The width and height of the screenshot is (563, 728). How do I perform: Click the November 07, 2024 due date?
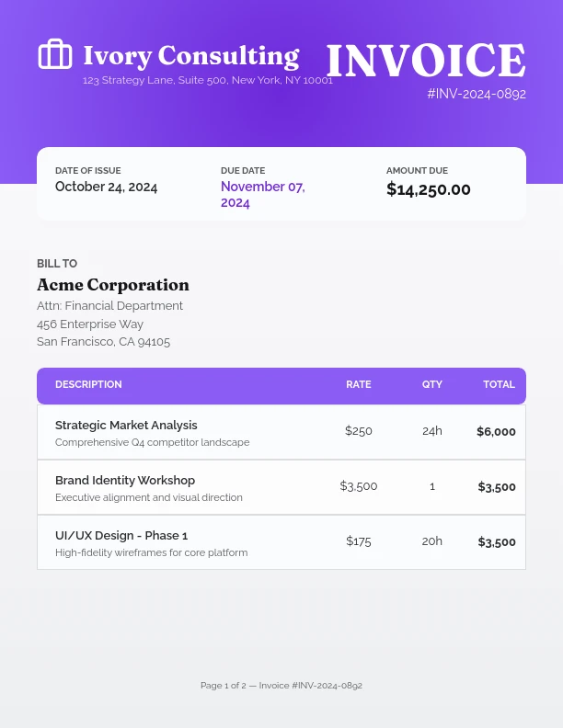pos(262,194)
